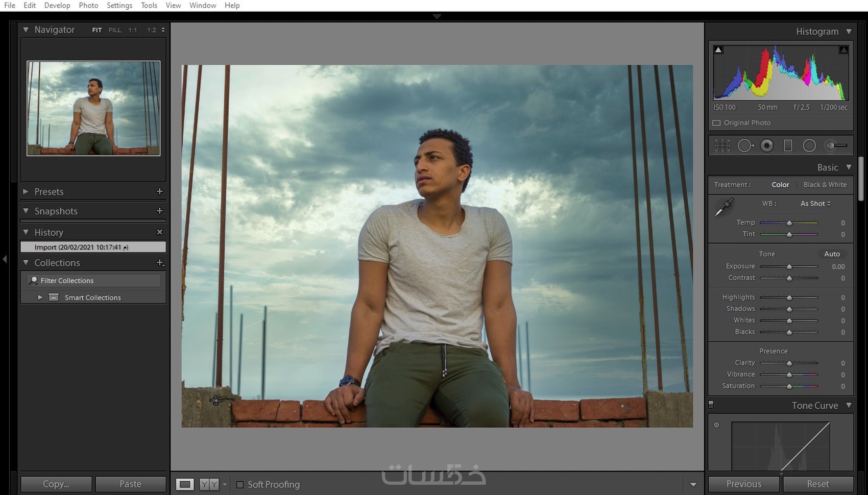This screenshot has width=868, height=495.
Task: Add a new collection with plus icon
Action: click(x=160, y=263)
